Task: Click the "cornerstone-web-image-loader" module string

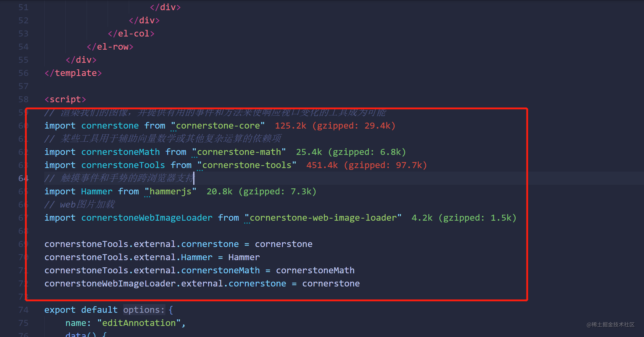Action: pos(323,218)
